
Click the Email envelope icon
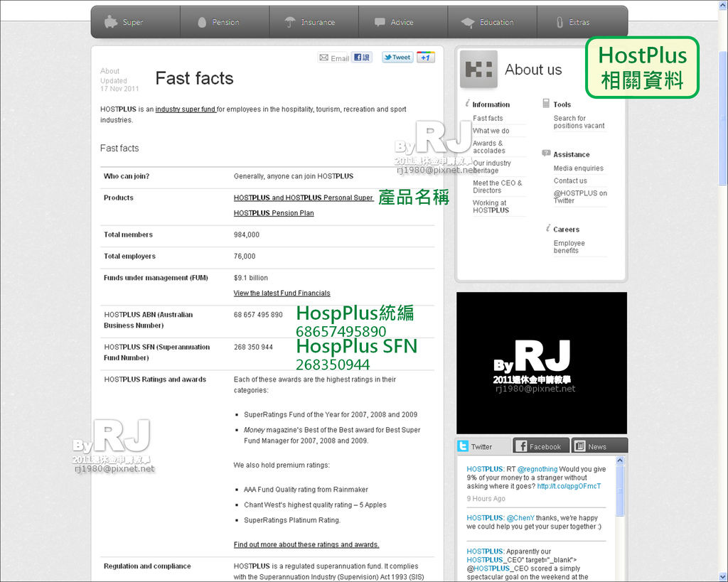click(324, 58)
